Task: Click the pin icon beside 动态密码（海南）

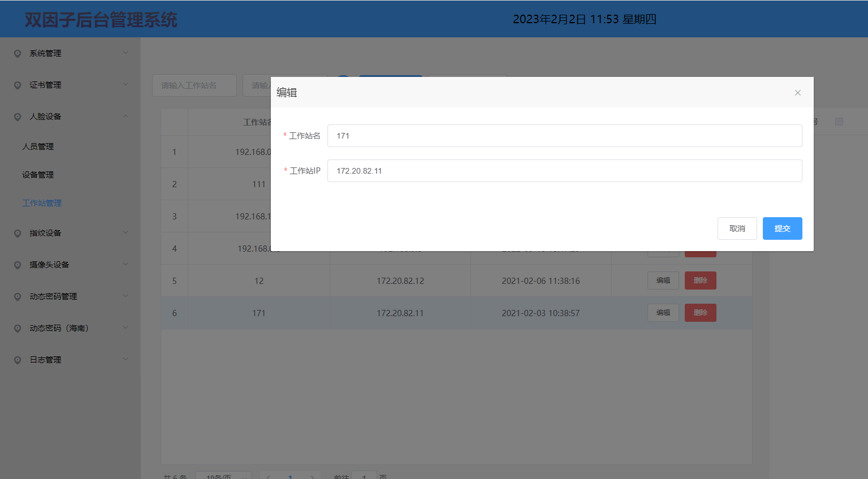Action: pyautogui.click(x=18, y=329)
